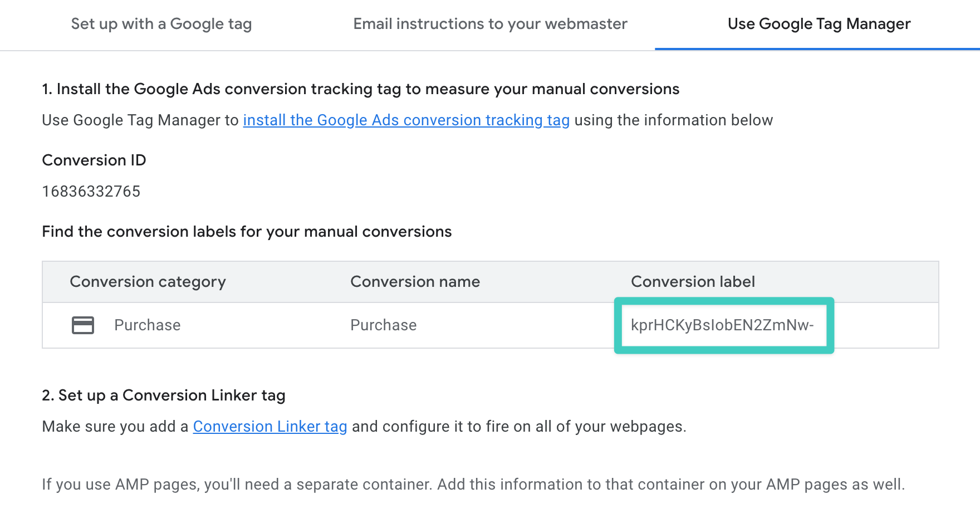Click the find conversion labels subheading
Image resolution: width=980 pixels, height=518 pixels.
(247, 232)
